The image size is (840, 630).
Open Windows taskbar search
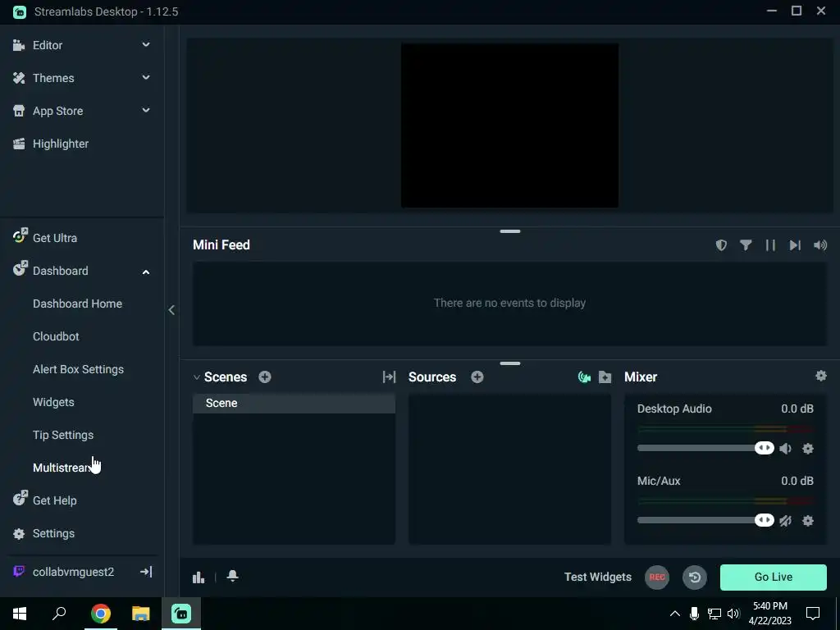pyautogui.click(x=59, y=614)
